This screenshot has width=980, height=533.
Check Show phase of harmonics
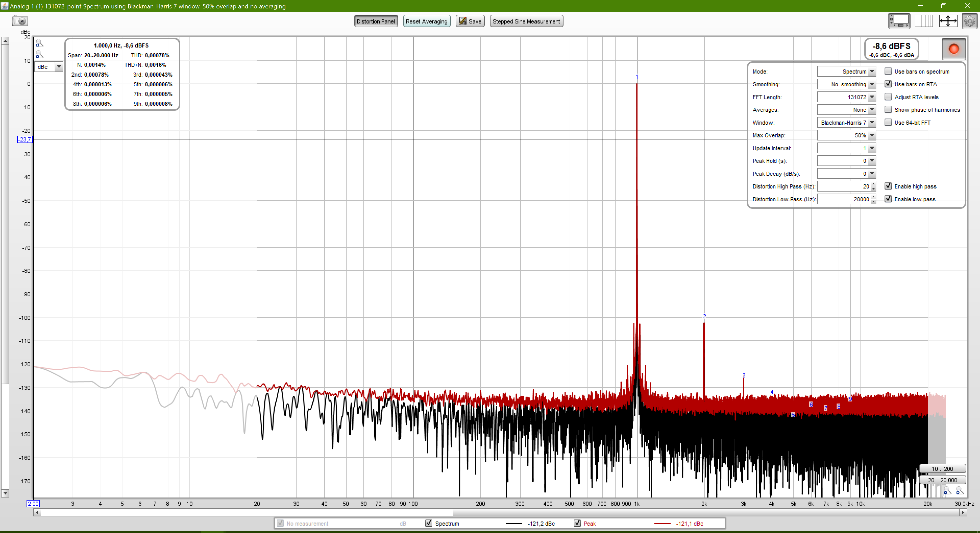[x=888, y=110]
